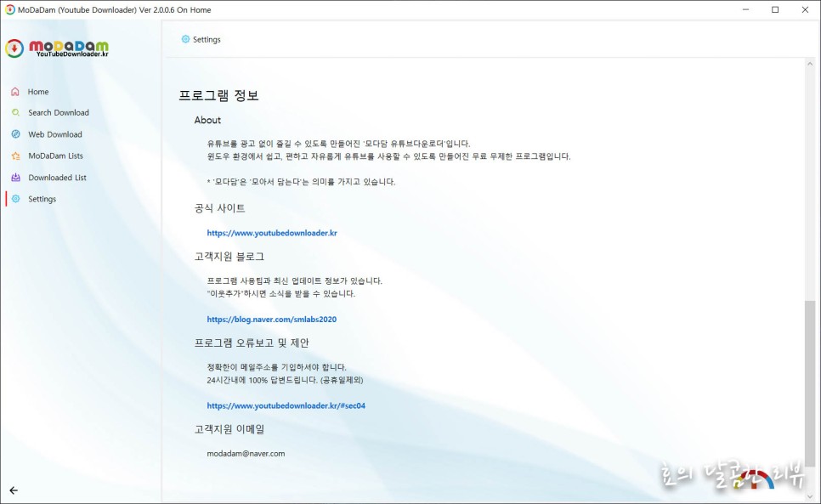Switch to the Settings tab shown in the header
The width and height of the screenshot is (821, 504).
pyautogui.click(x=207, y=38)
